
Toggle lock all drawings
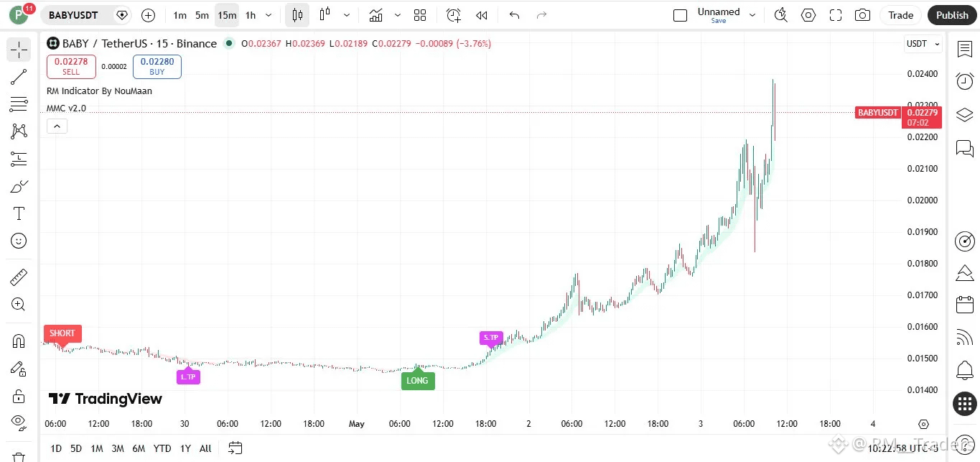19,396
